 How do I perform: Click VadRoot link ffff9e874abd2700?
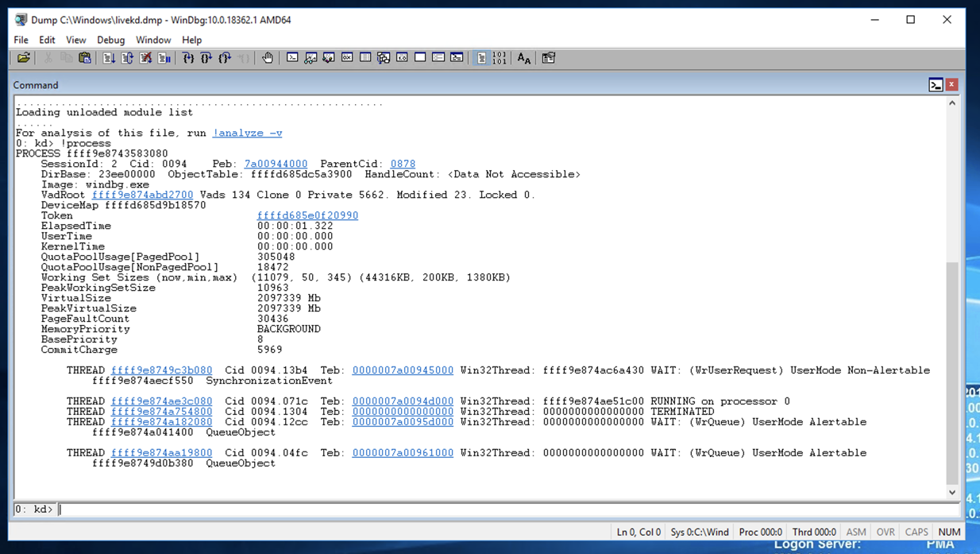tap(142, 195)
